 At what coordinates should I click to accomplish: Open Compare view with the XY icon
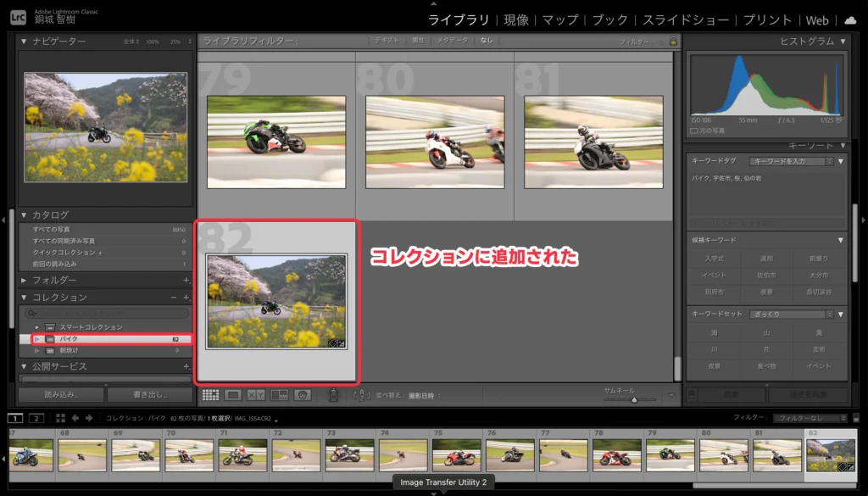[258, 394]
